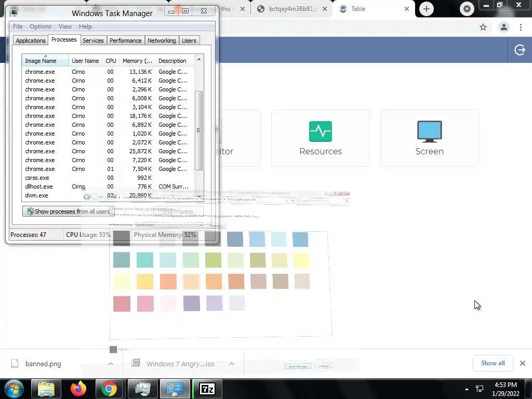Select chrome.exe using 25,872 K

[108, 151]
